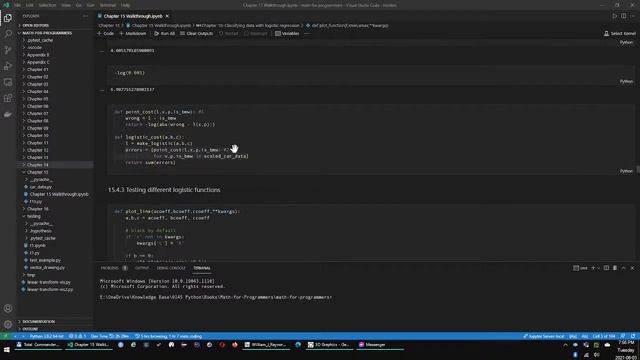
Task: Open the Manage gear icon
Action: coord(8,324)
